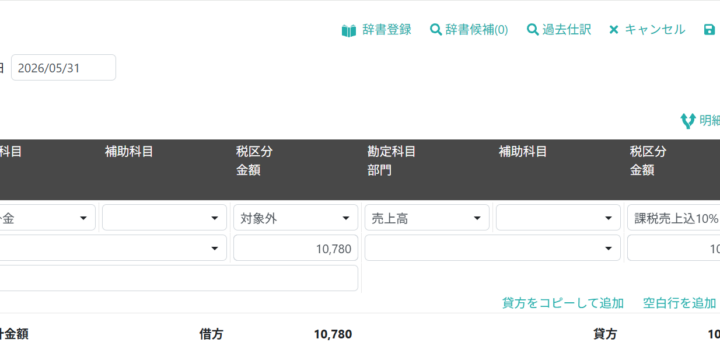Image resolution: width=720 pixels, height=360 pixels.
Task: Open the debit account dropdown ending 金
Action: [47, 218]
